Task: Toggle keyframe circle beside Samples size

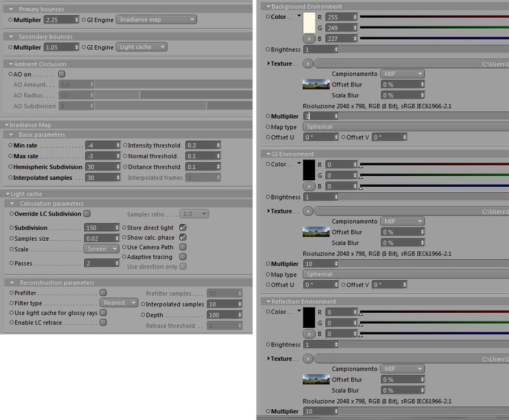Action: point(12,238)
